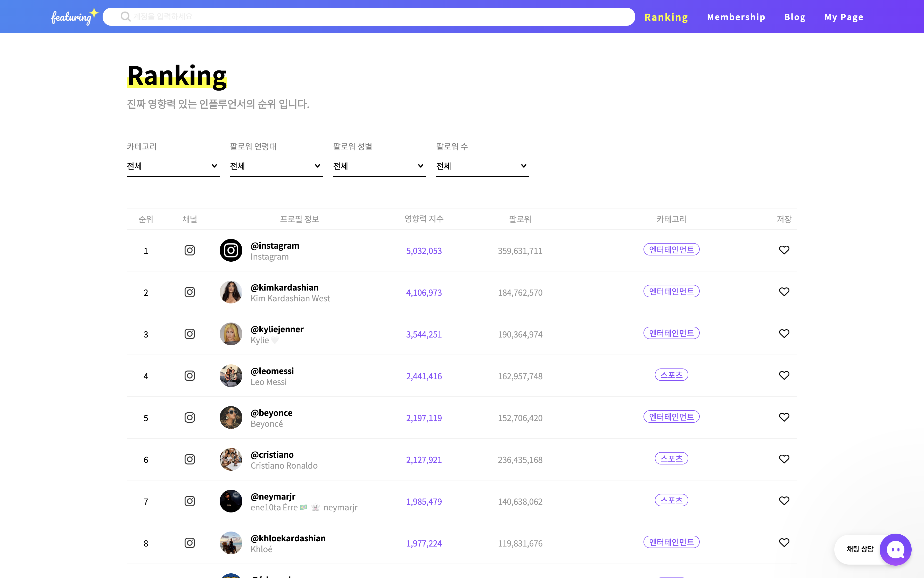
Task: Open the @cristiano profile avatar
Action: (231, 460)
